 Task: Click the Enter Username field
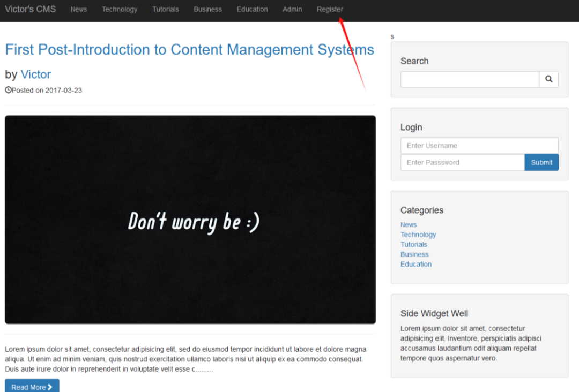[x=479, y=146]
